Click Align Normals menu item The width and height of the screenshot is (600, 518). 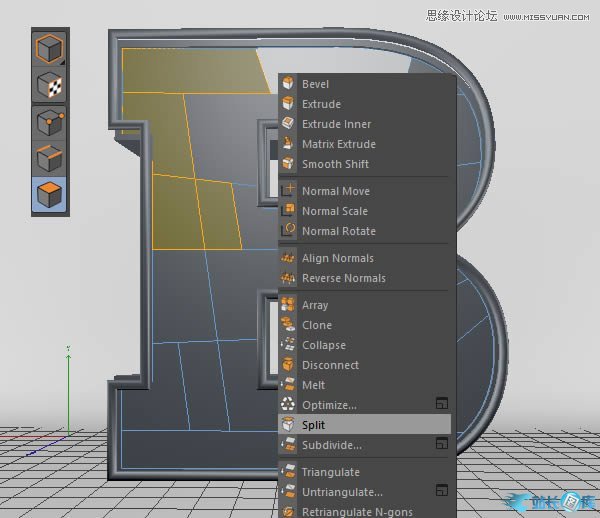pos(337,258)
